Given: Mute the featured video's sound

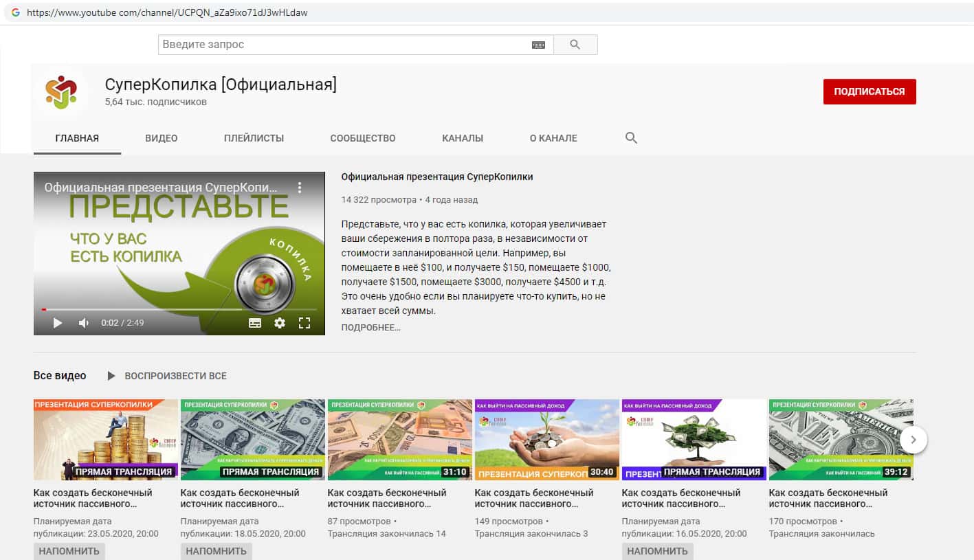Looking at the screenshot, I should pyautogui.click(x=84, y=323).
